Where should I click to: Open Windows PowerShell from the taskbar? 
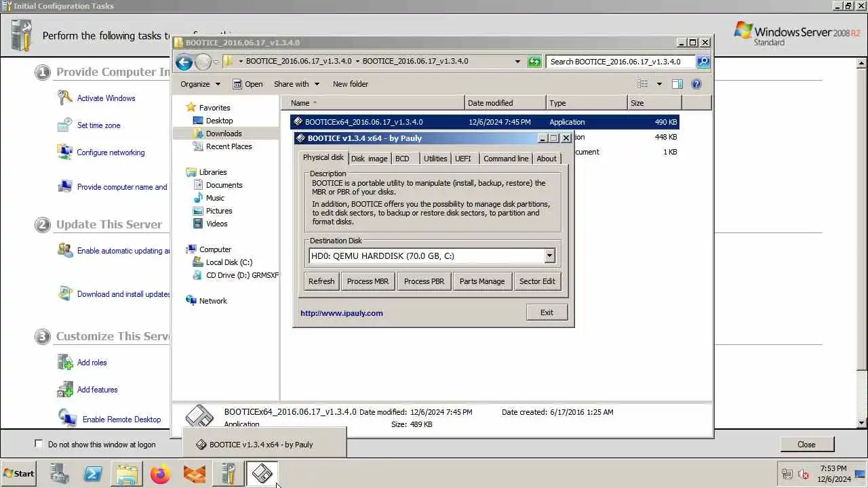(x=93, y=474)
